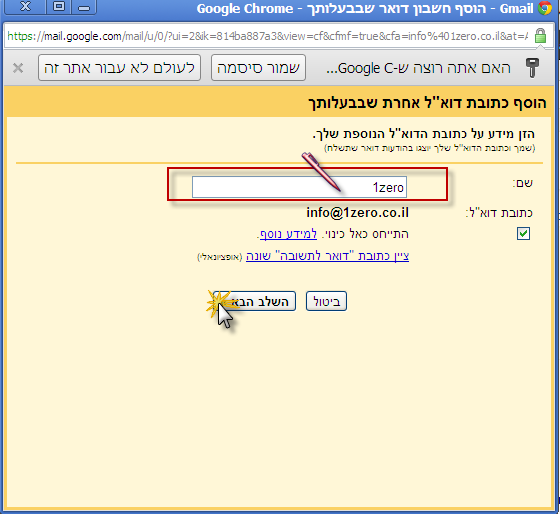Image resolution: width=560 pixels, height=514 pixels.
Task: Click the לעולם לא עבור אתר זה (Never for this site) button
Action: (119, 68)
